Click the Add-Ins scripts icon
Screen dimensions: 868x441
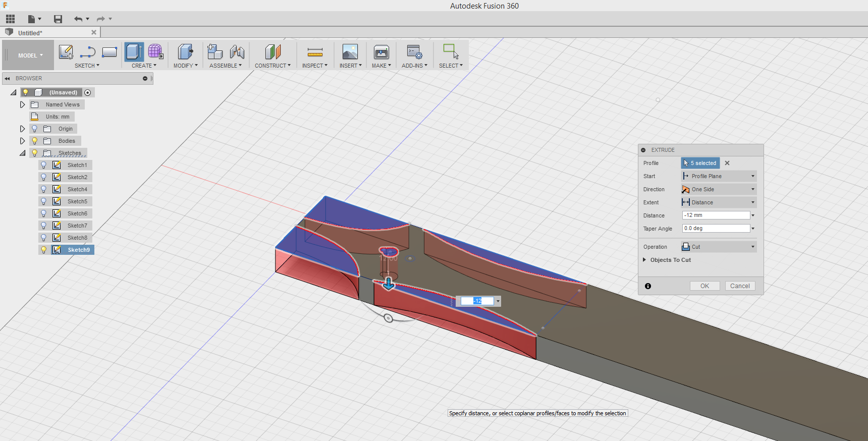pyautogui.click(x=415, y=51)
